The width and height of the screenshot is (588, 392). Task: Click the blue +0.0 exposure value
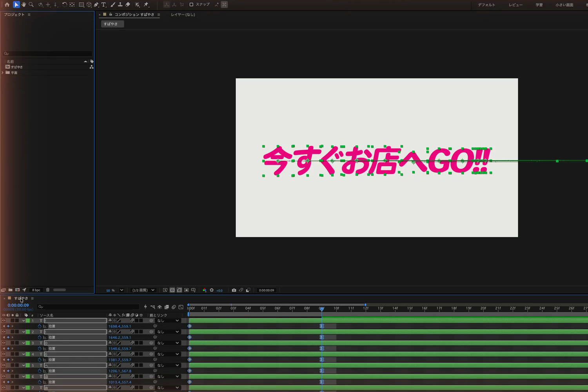click(x=220, y=290)
